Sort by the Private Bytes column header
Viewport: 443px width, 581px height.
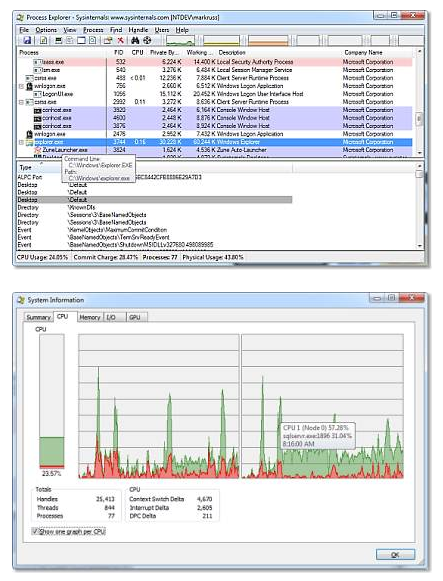[165, 53]
